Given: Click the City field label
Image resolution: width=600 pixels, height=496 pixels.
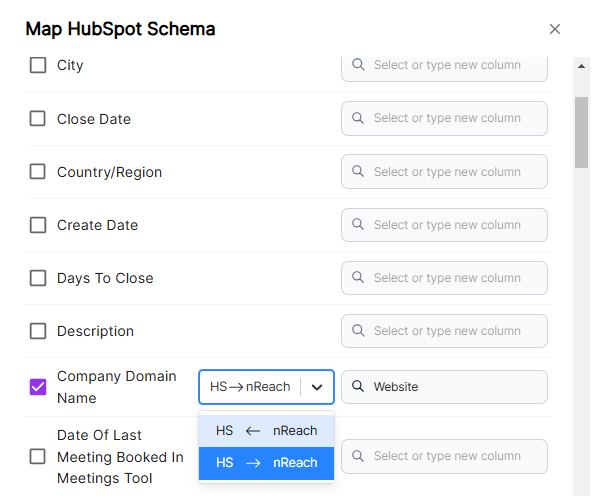Looking at the screenshot, I should [x=70, y=65].
